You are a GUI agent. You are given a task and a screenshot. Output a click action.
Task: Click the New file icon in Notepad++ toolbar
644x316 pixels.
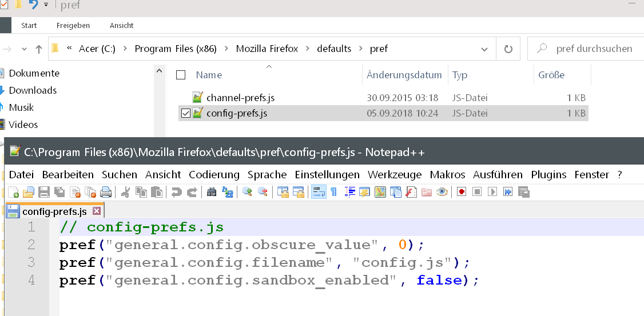[14, 192]
